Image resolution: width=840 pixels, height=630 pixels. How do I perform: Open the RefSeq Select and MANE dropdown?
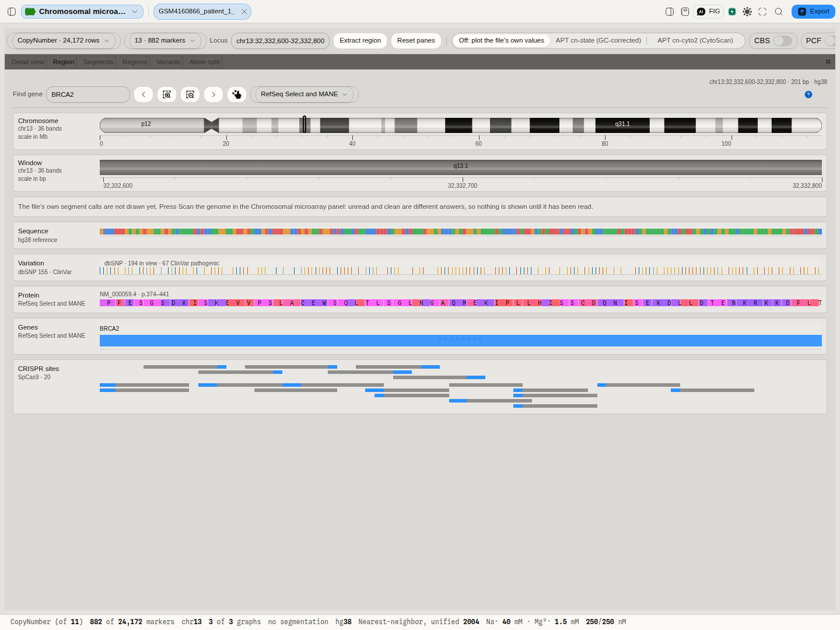coord(304,94)
